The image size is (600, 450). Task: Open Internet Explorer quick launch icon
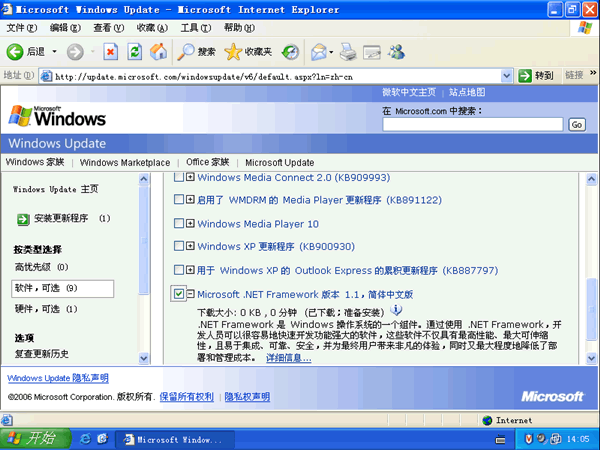[85, 439]
